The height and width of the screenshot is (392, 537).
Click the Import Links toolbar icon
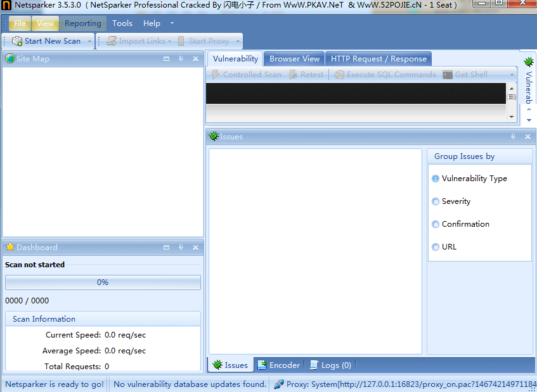tap(112, 41)
